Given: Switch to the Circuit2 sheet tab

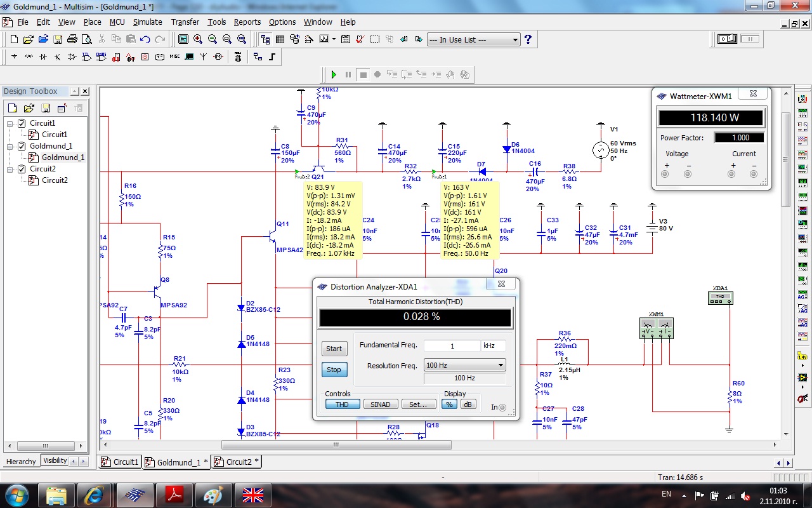Looking at the screenshot, I should coord(236,462).
